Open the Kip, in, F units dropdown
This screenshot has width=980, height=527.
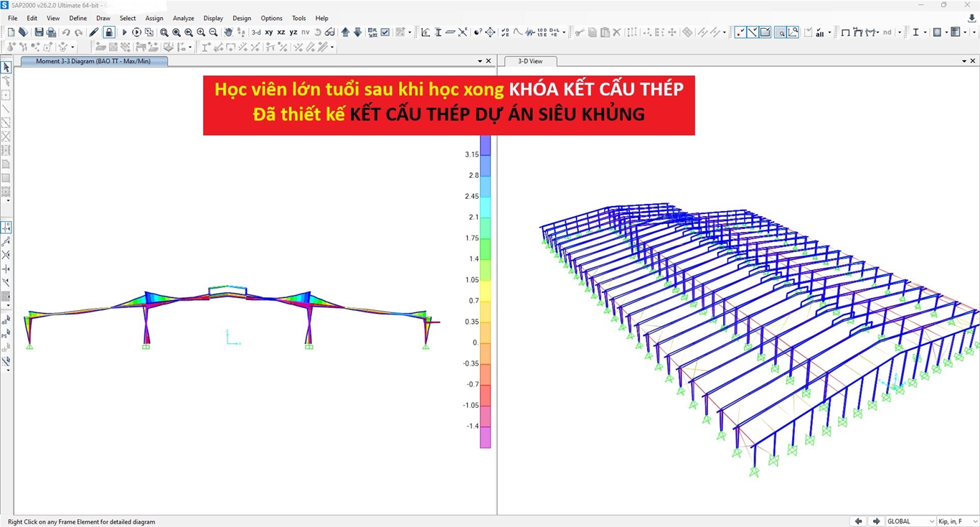pyautogui.click(x=956, y=521)
